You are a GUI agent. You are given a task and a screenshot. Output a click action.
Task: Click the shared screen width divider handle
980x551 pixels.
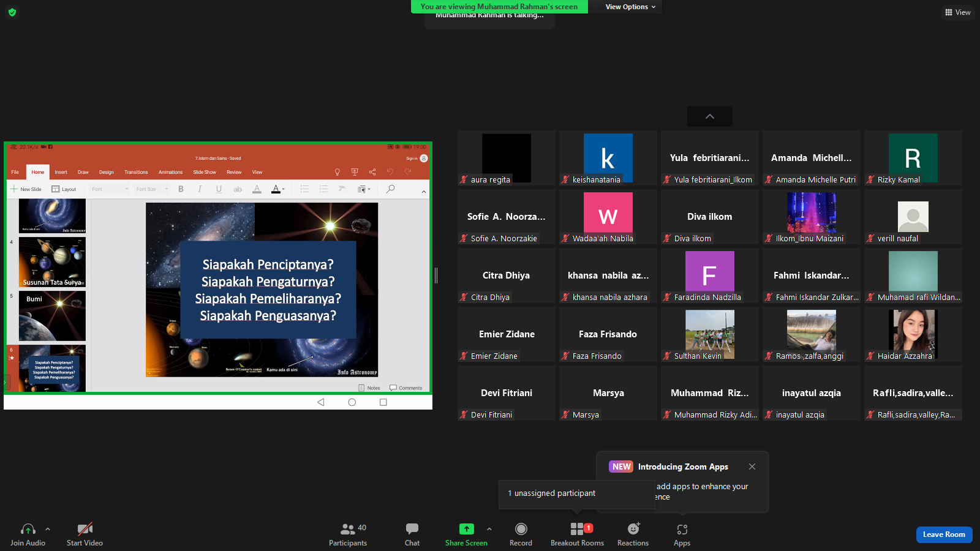[x=436, y=275]
